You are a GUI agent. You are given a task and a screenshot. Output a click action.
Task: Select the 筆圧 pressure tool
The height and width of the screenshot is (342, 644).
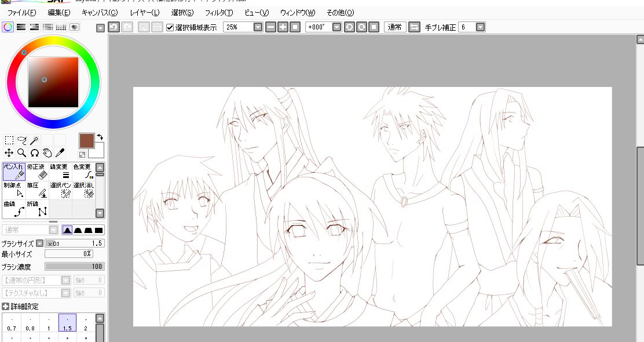[37, 190]
